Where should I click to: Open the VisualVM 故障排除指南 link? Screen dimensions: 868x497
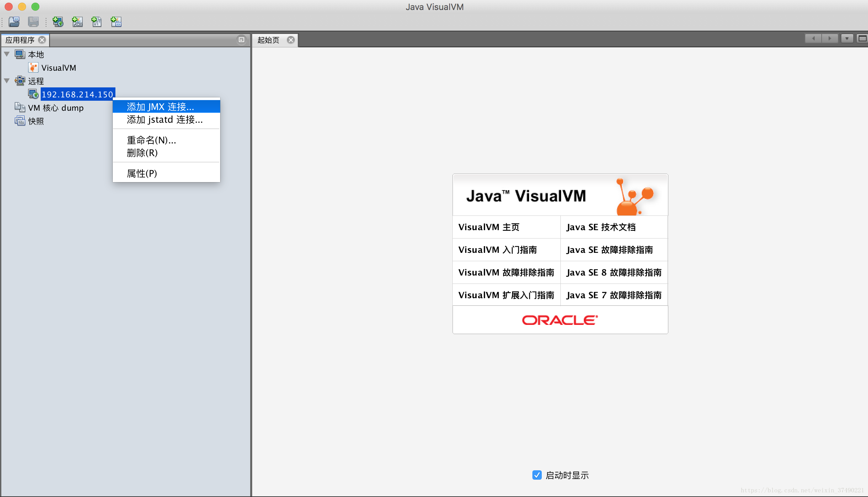pos(506,272)
